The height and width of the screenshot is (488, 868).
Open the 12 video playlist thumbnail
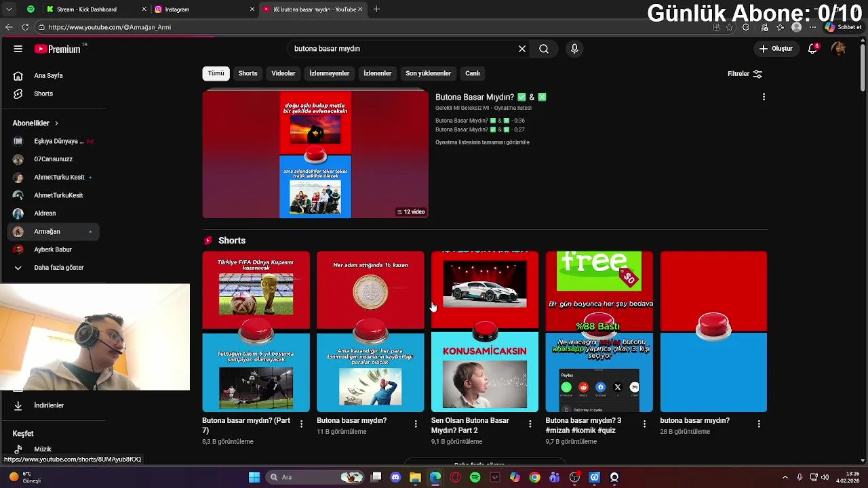[x=315, y=154]
